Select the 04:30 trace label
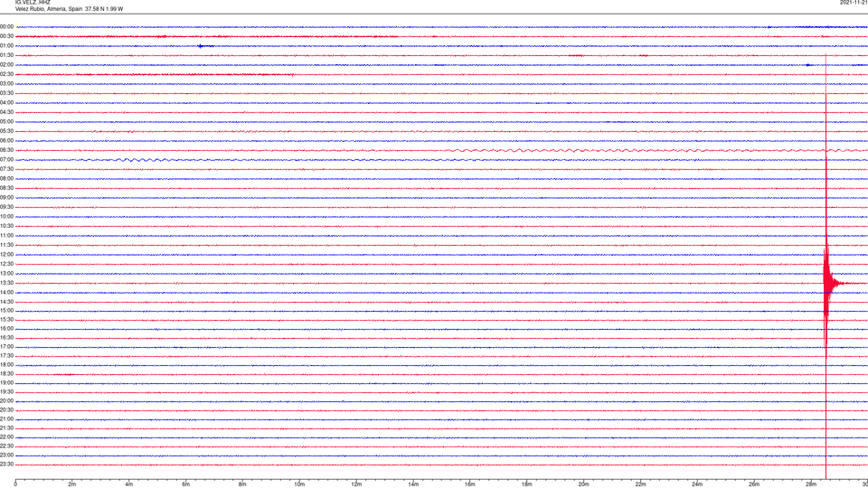This screenshot has width=868, height=488. 6,112
